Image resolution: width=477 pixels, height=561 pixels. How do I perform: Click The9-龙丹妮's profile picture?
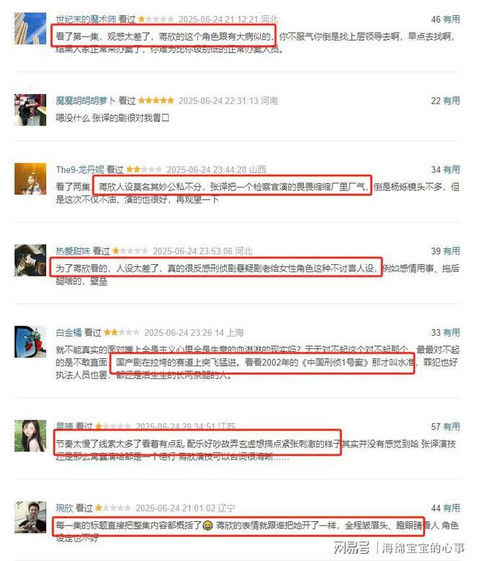click(x=30, y=179)
